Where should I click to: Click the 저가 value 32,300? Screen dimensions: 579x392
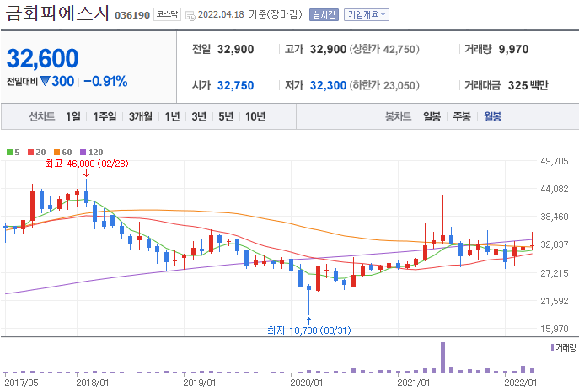[329, 85]
